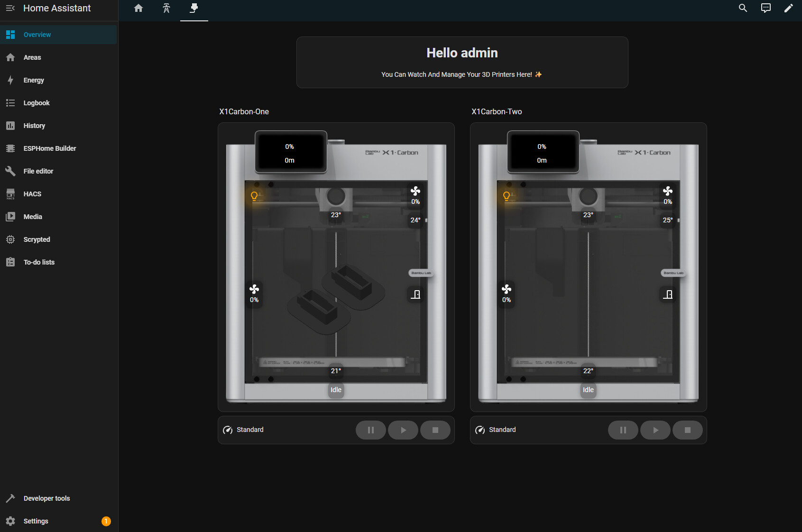The image size is (802, 532).
Task: Stop the print on X1Carbon-One
Action: coord(435,430)
